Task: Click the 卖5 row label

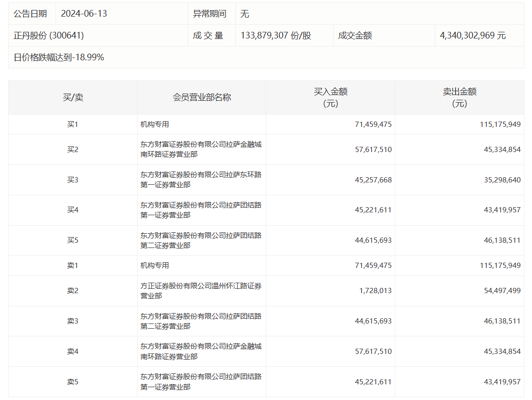Action: click(73, 382)
